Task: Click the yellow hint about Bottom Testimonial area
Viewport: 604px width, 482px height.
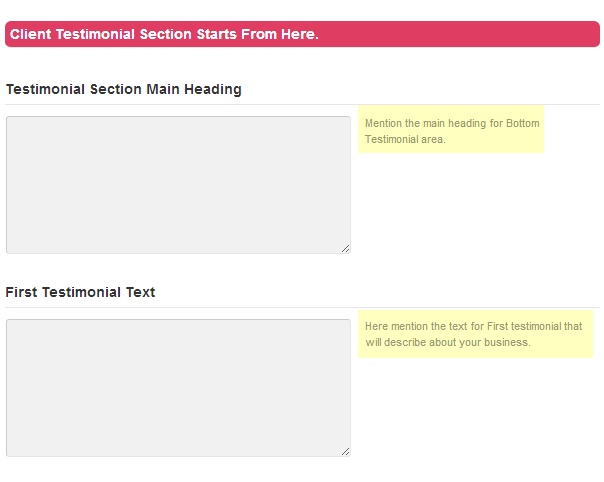Action: (x=451, y=129)
